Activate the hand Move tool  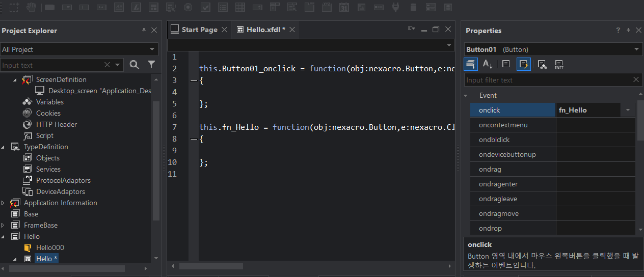pyautogui.click(x=32, y=8)
